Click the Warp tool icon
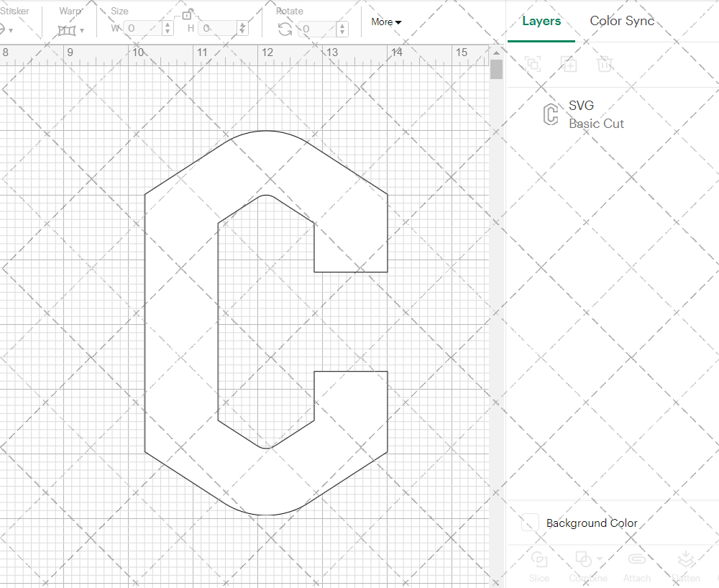Image resolution: width=719 pixels, height=588 pixels. (67, 30)
